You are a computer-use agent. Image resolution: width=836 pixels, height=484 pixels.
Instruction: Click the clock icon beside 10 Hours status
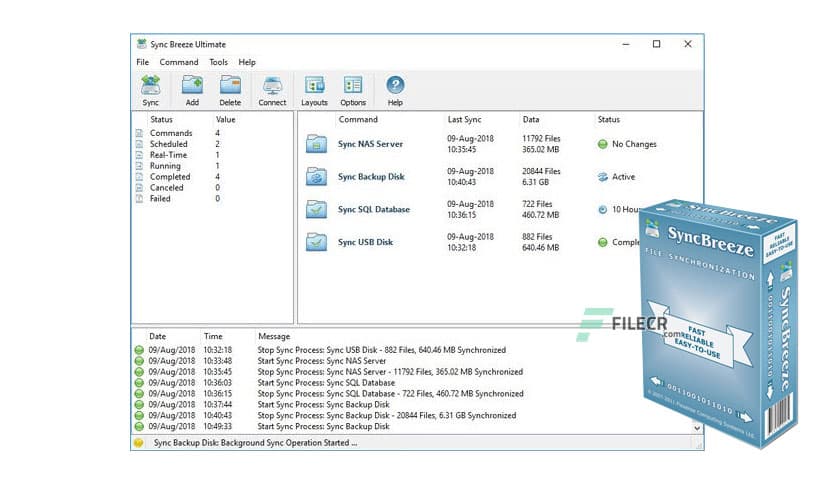(602, 209)
